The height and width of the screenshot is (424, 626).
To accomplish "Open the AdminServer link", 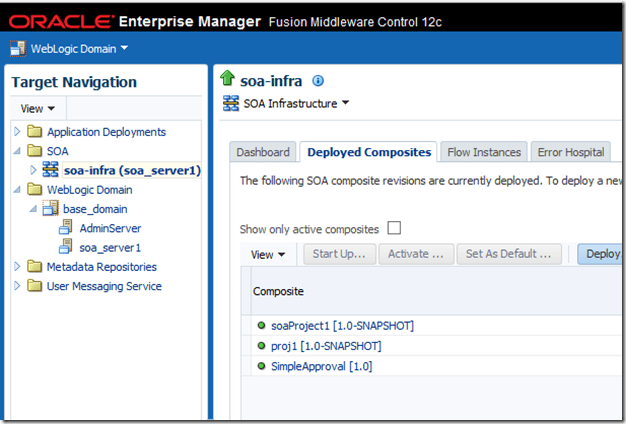I will coord(110,228).
